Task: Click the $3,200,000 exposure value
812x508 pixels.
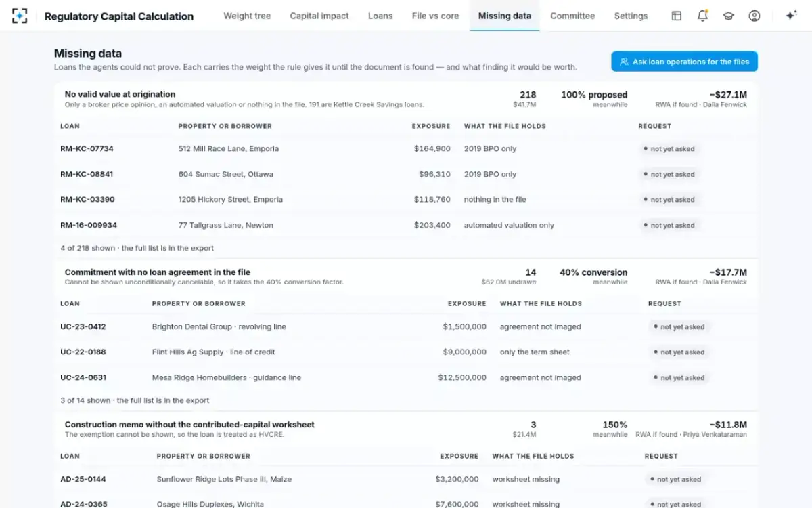Action: click(x=457, y=480)
